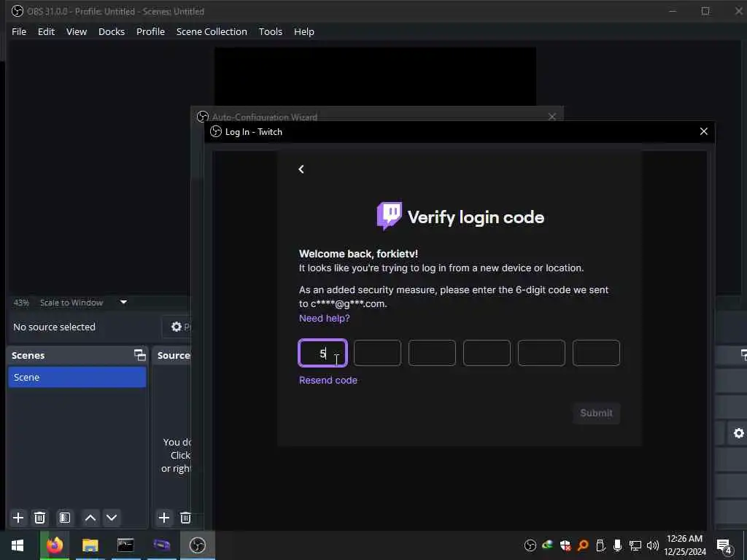
Task: Remove the selected scene with the trash icon
Action: (x=40, y=518)
